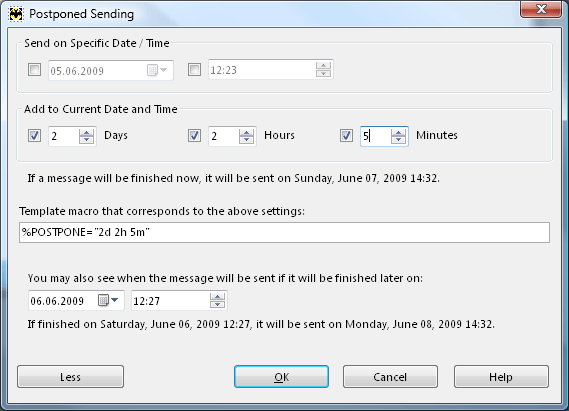Uncheck the Minutes checkbox

point(346,136)
